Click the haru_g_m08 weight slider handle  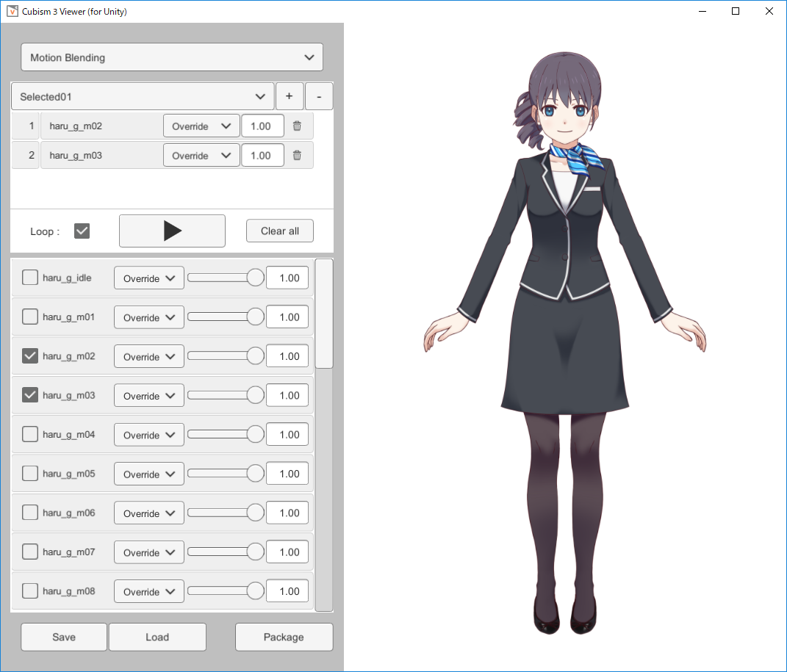point(256,590)
